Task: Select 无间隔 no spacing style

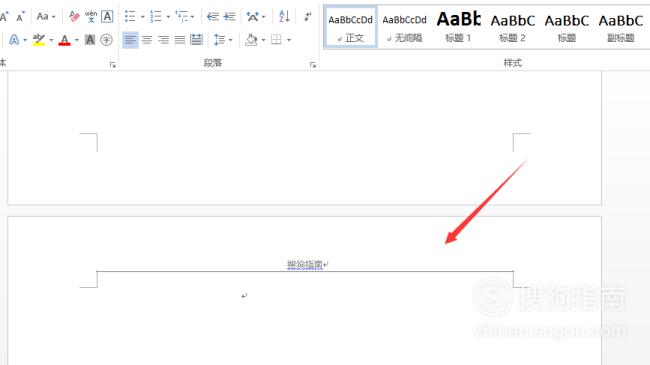Action: 404,27
